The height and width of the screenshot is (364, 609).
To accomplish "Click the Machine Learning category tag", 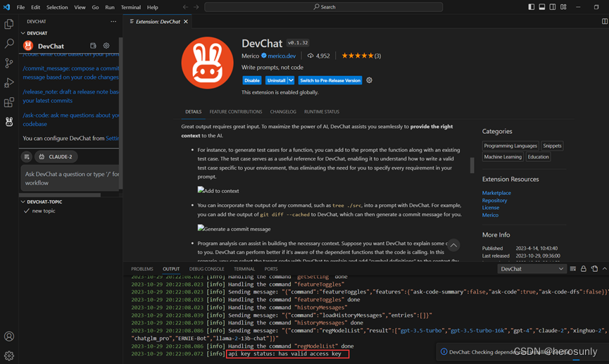I will (503, 157).
